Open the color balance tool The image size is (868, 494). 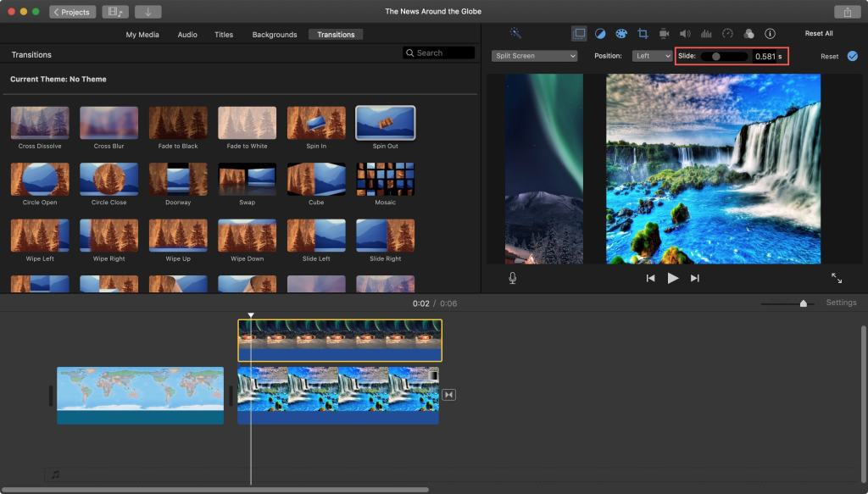[600, 34]
